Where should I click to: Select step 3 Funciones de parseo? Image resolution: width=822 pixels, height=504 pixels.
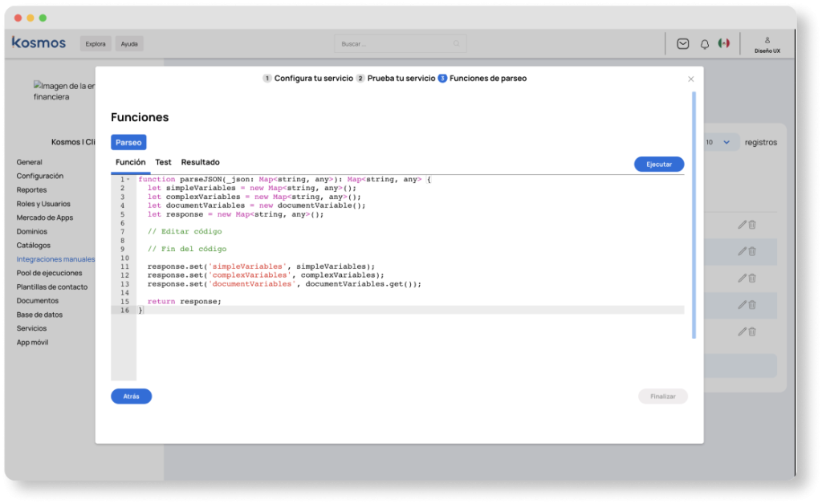point(482,78)
